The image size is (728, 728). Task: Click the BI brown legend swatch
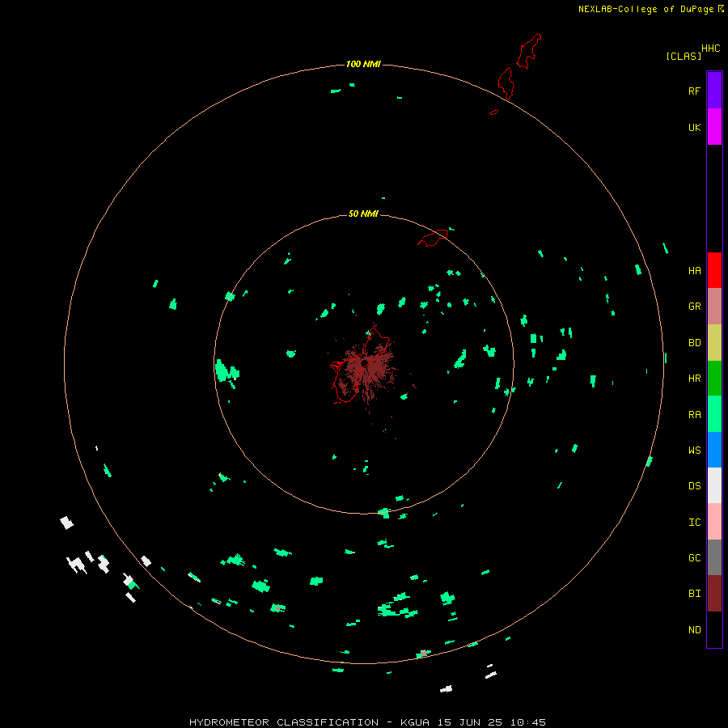[x=714, y=594]
